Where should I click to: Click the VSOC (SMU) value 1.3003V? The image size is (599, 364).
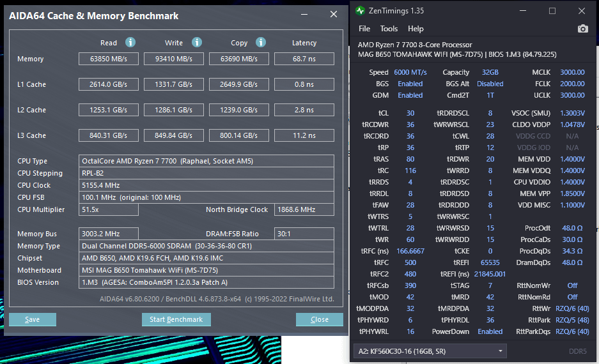572,113
